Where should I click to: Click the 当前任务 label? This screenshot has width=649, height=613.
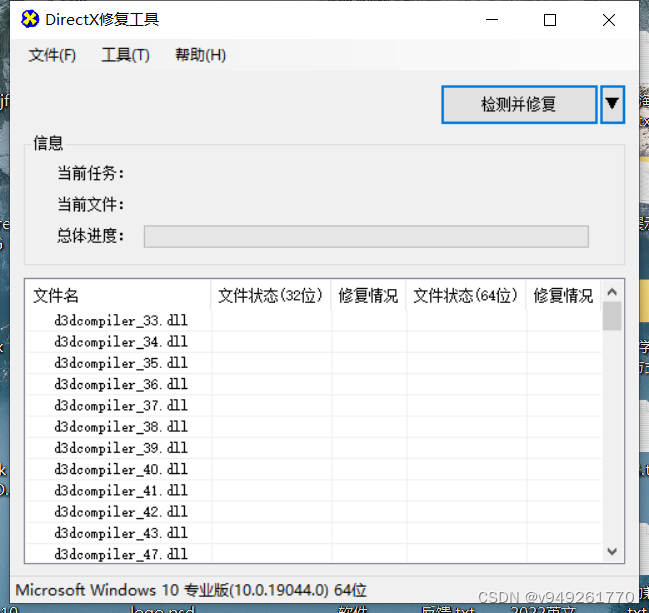click(x=91, y=173)
